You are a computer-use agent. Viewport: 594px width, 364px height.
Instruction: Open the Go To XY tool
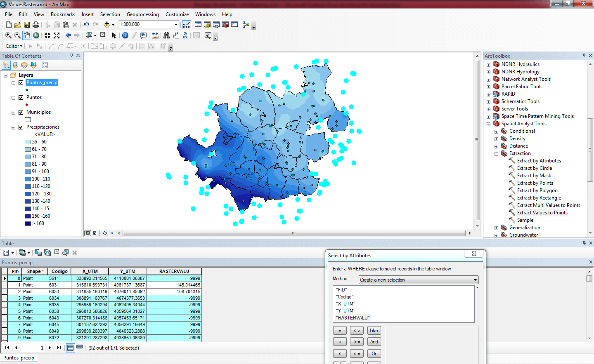tap(185, 35)
